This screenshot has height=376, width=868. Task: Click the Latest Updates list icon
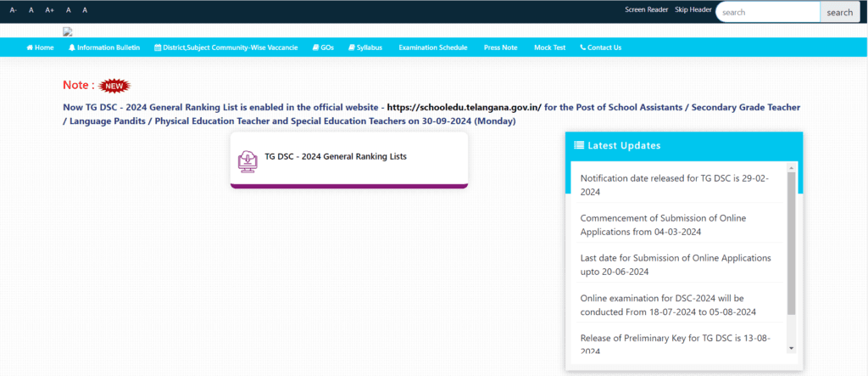(579, 145)
